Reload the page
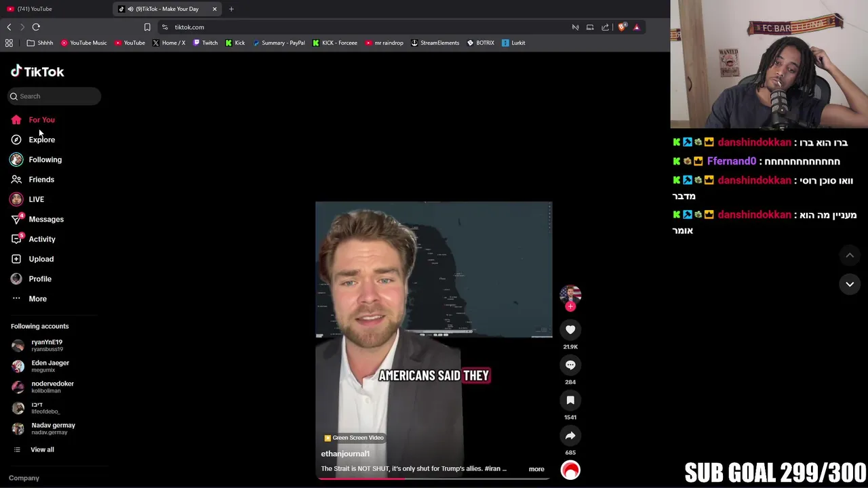This screenshot has width=868, height=488. [x=36, y=27]
